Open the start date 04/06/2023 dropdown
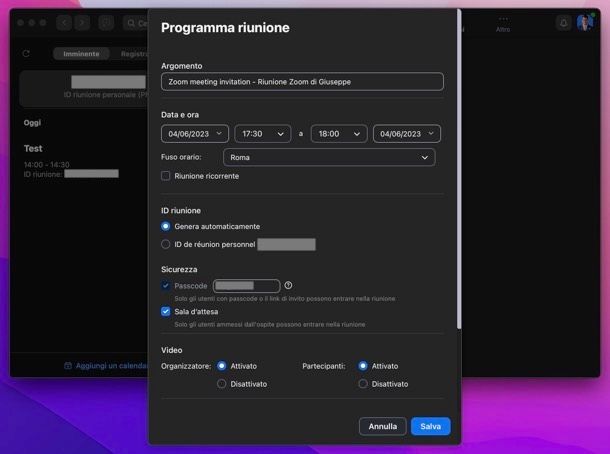Screen dimensions: 610x454 pos(195,134)
